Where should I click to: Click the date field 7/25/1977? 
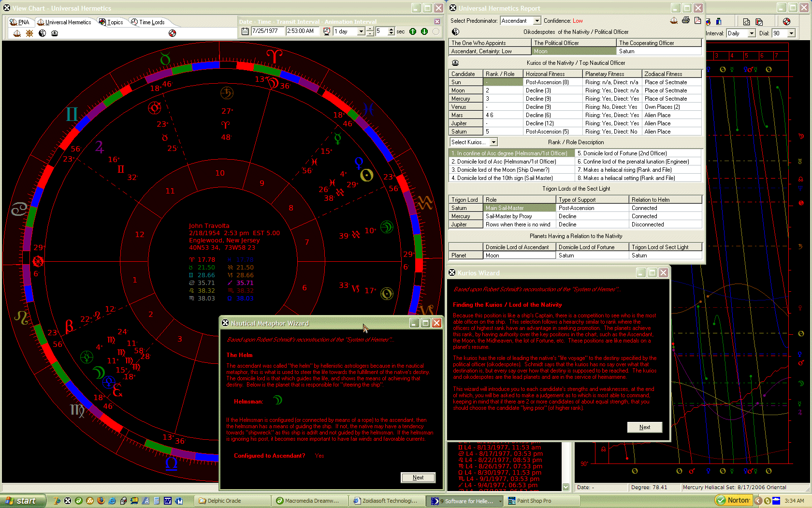[x=268, y=31]
